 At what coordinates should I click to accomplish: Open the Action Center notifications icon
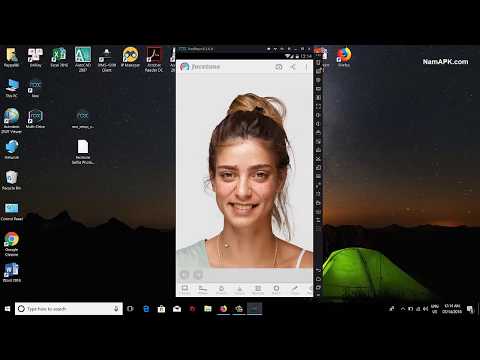coord(470,309)
